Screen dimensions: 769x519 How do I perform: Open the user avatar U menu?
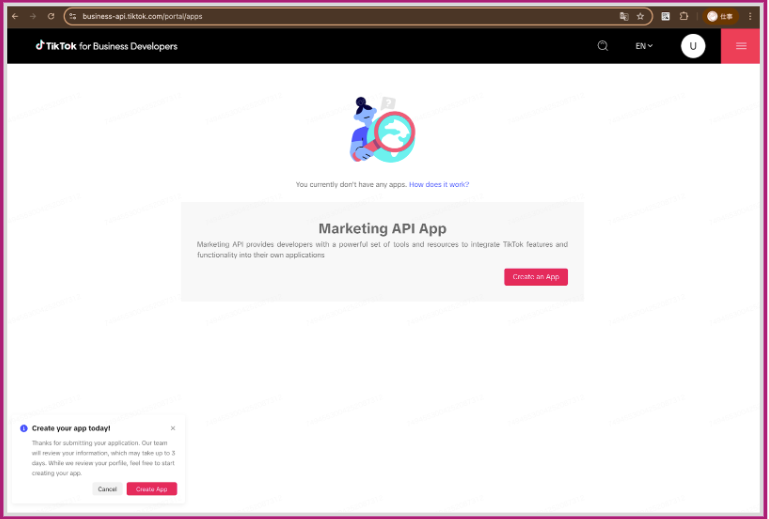tap(693, 46)
